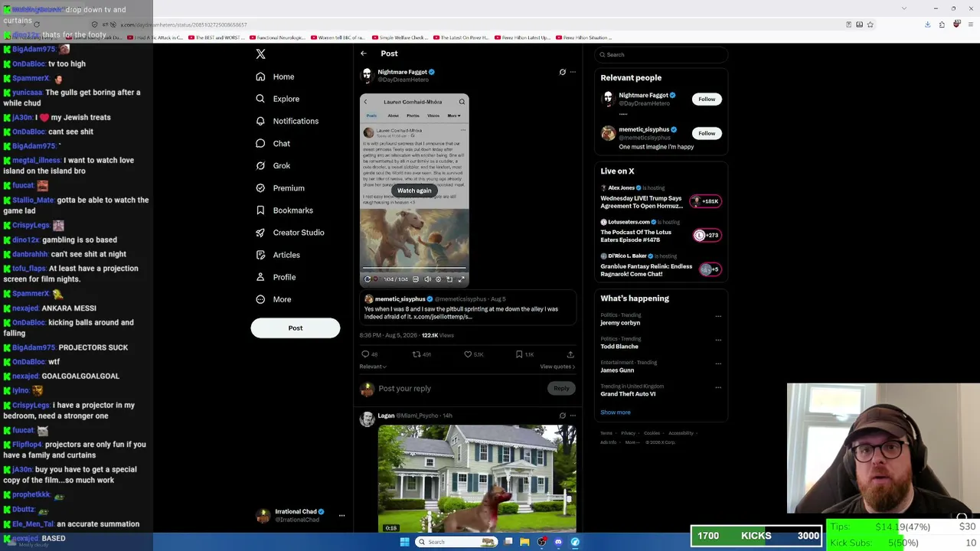Click the Windows taskbar search box
This screenshot has width=980, height=551.
click(x=456, y=542)
